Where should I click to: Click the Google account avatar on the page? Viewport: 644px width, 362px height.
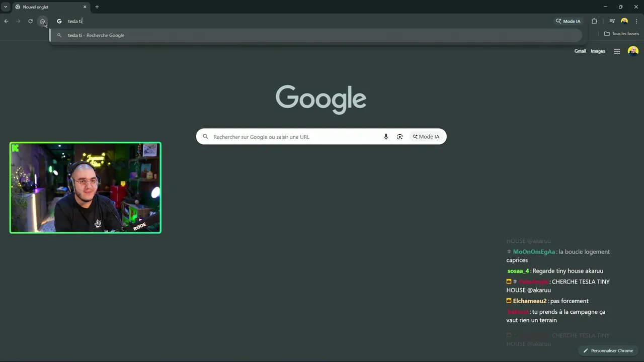633,51
